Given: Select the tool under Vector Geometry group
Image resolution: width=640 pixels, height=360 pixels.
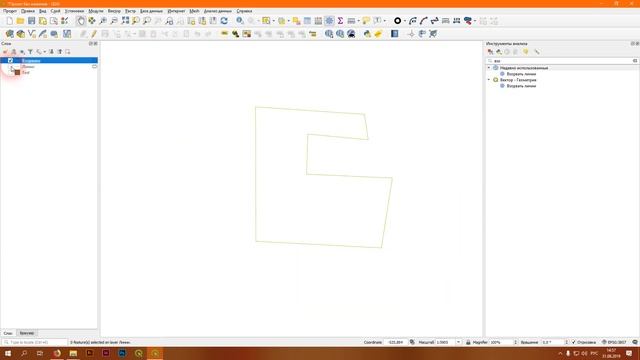Looking at the screenshot, I should [521, 86].
